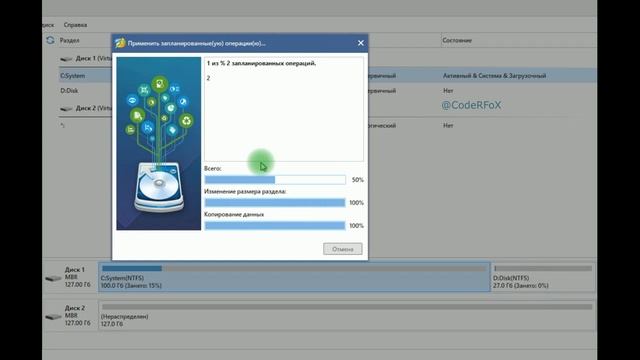Click the operations log text area
The width and height of the screenshot is (640, 360).
click(284, 109)
